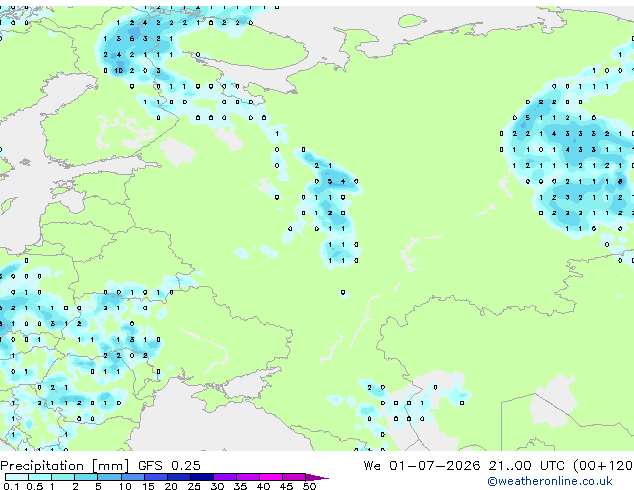Click the legend label '0.5'

coord(35,486)
